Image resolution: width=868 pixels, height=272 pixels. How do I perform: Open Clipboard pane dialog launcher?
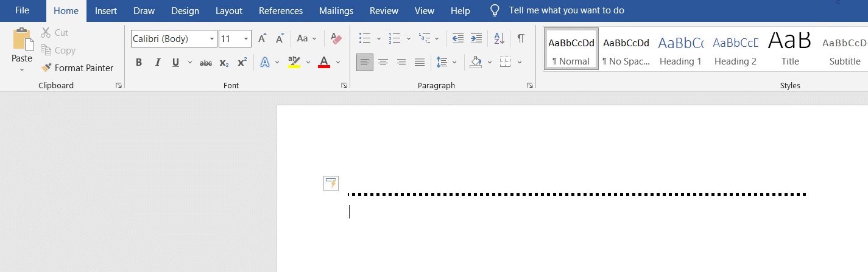[119, 86]
